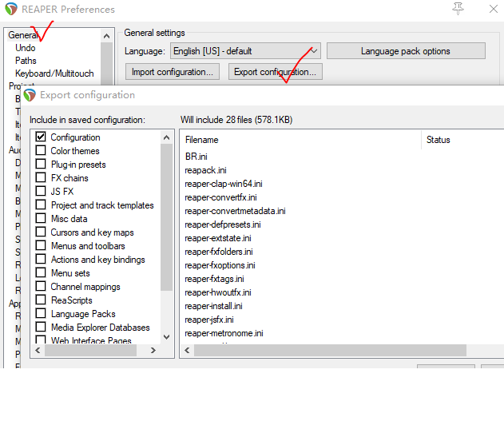Enable Color themes in export

[x=41, y=150]
